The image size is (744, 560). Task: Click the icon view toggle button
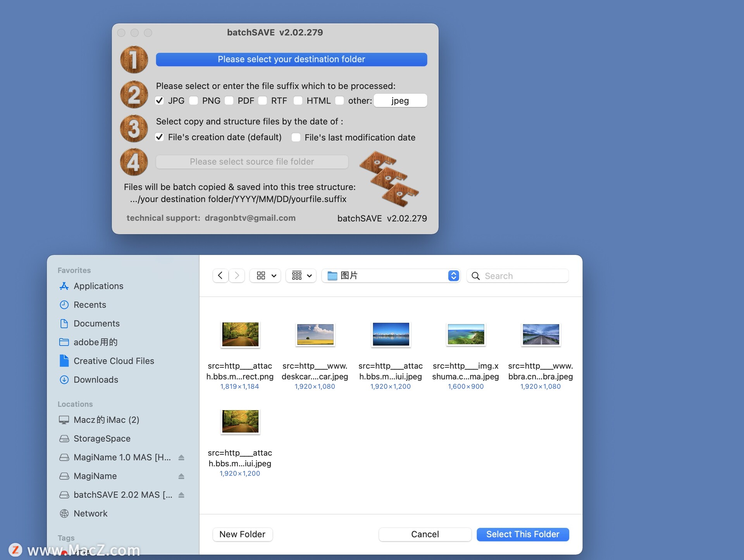[261, 275]
